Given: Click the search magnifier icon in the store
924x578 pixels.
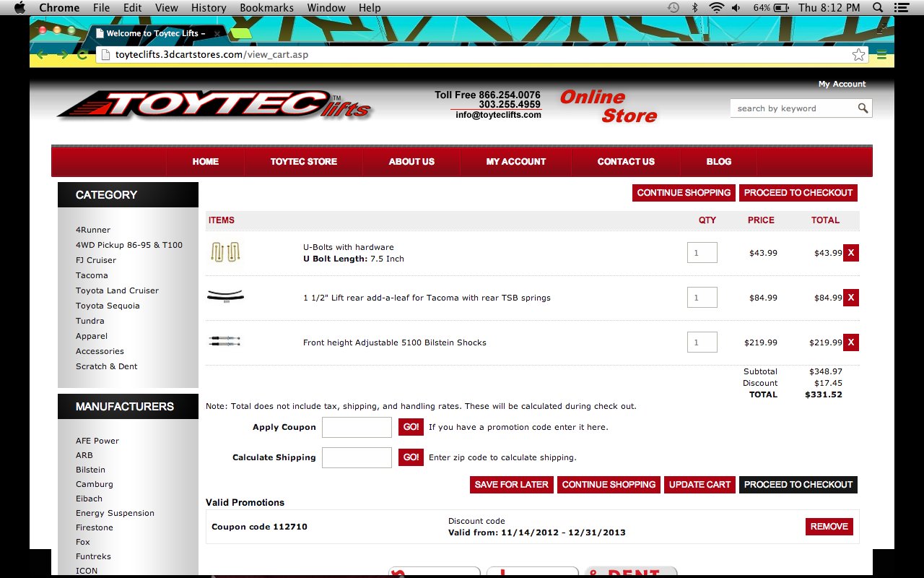Looking at the screenshot, I should (863, 108).
